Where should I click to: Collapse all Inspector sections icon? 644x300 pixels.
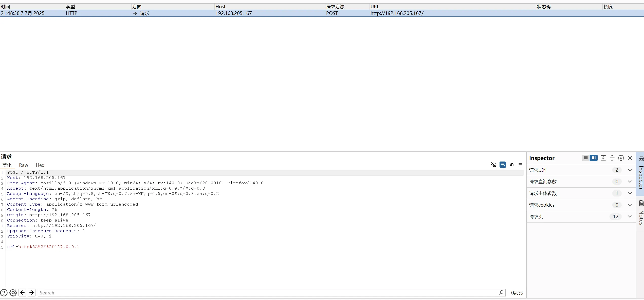[612, 158]
